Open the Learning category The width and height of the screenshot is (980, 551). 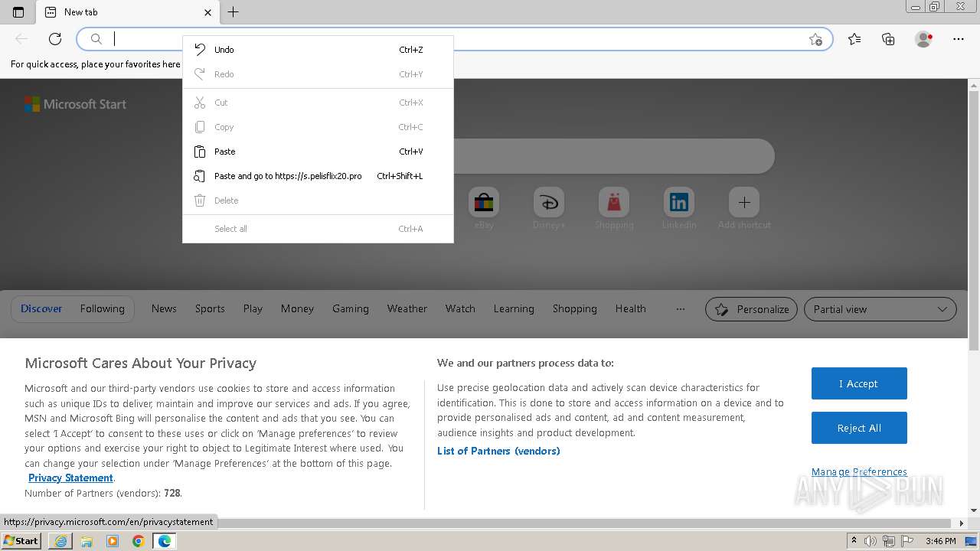coord(514,308)
